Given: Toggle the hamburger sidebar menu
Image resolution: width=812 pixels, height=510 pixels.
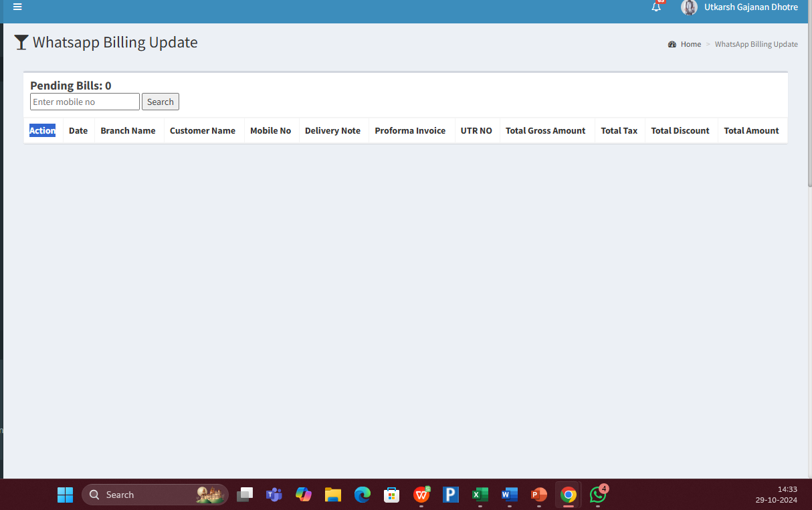Looking at the screenshot, I should [x=17, y=7].
